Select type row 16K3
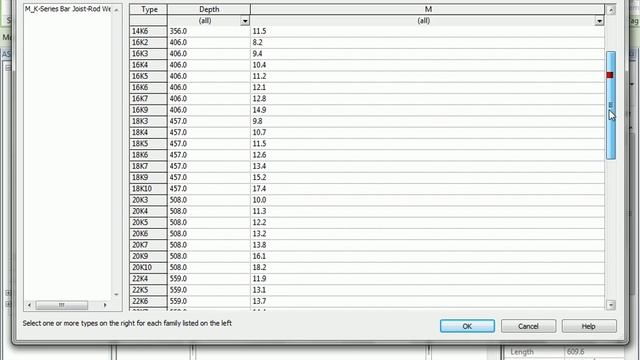This screenshot has height=360, width=640. [x=367, y=53]
